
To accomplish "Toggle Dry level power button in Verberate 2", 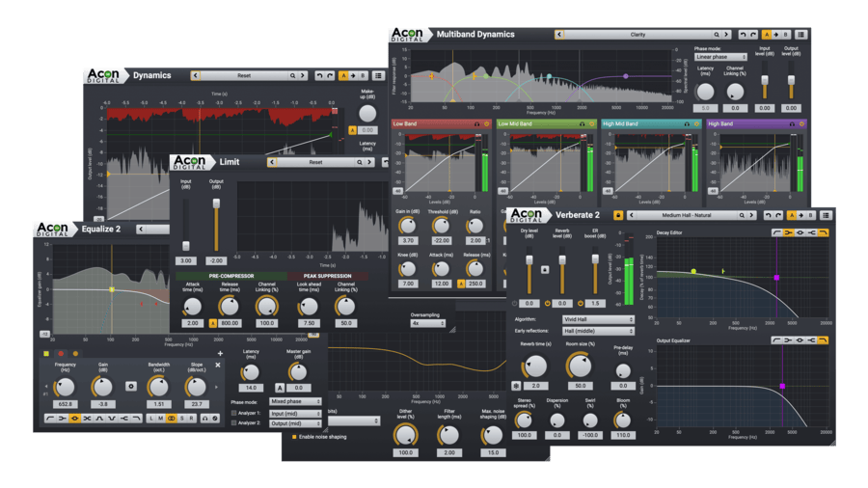I will tap(514, 304).
